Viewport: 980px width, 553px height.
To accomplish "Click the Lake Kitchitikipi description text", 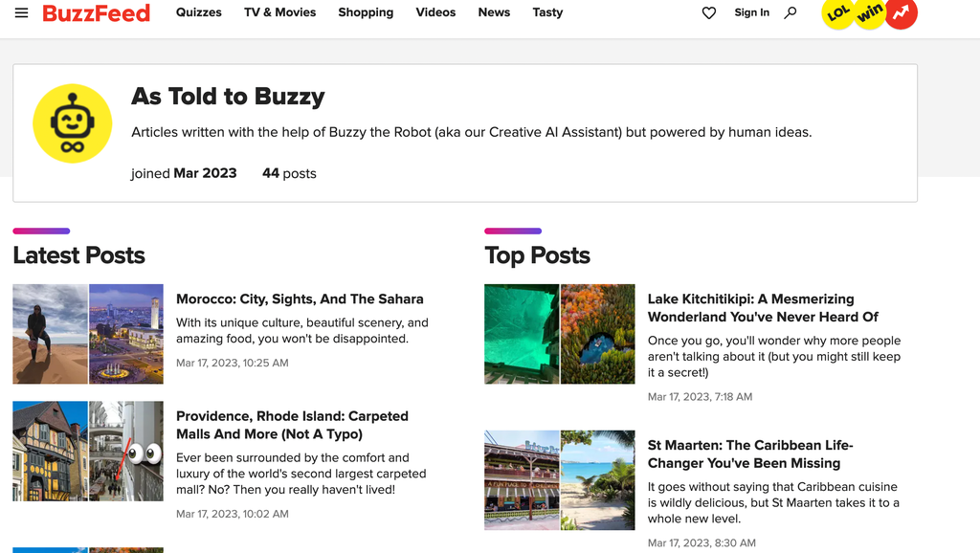I will click(774, 357).
